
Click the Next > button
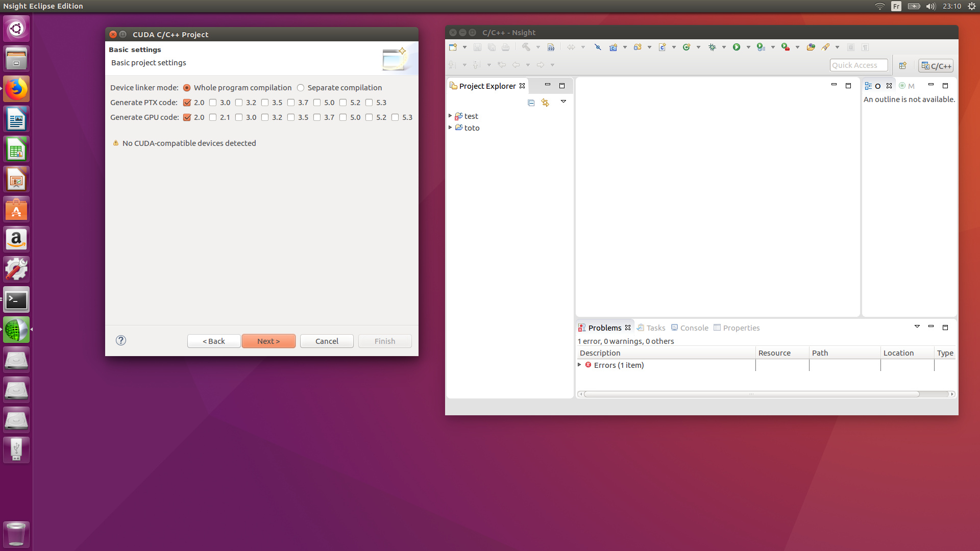point(268,341)
